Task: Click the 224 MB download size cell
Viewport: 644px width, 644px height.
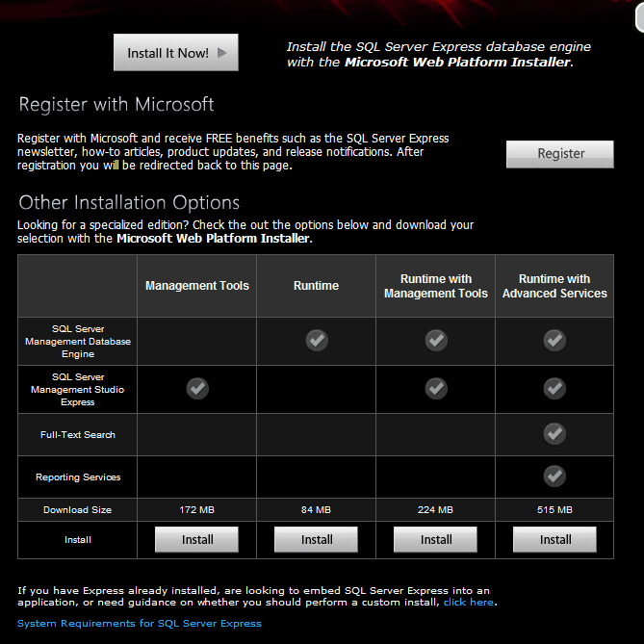Action: point(435,509)
